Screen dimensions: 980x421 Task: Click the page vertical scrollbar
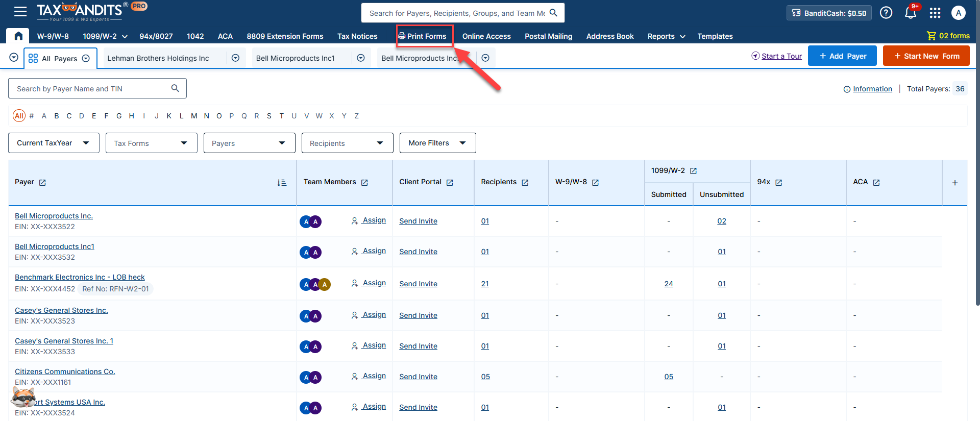977,153
